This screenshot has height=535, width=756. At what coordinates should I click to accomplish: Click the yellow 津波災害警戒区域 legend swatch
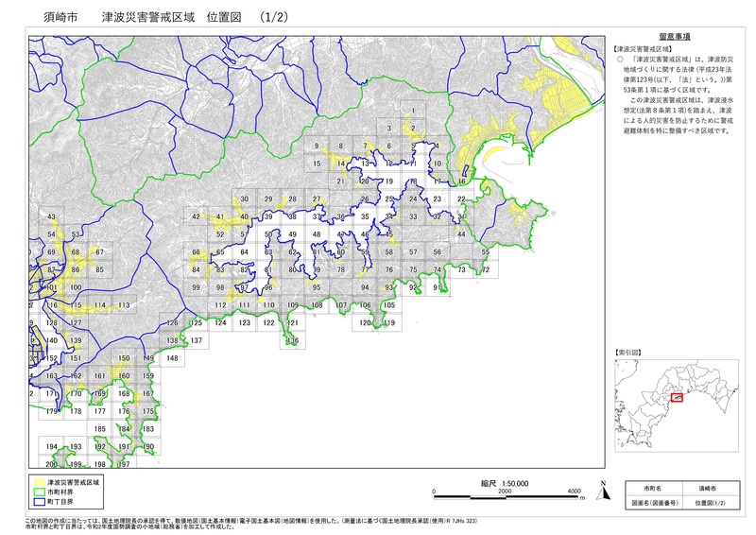[38, 482]
